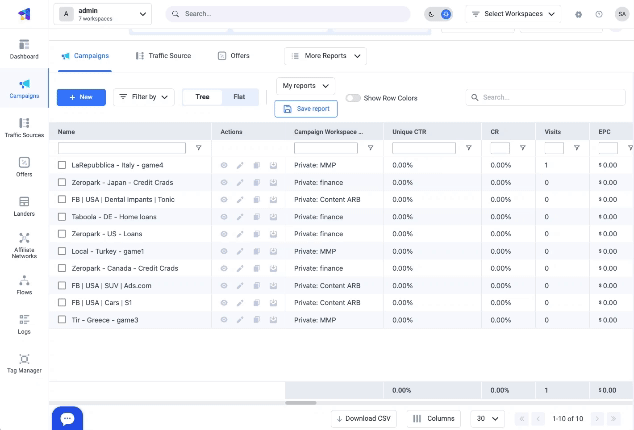Jump to the last page arrow
The height and width of the screenshot is (430, 634).
(x=613, y=419)
